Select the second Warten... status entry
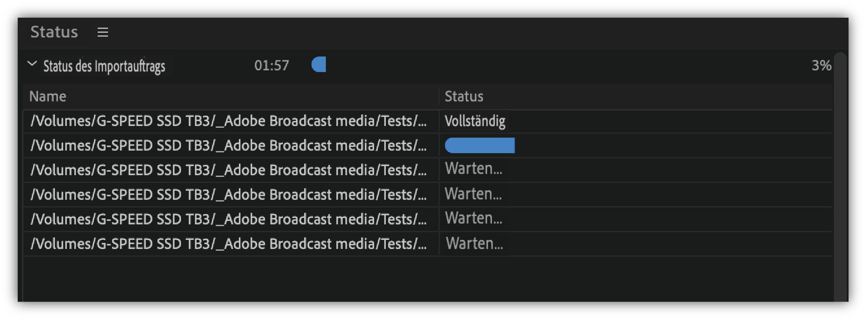 [x=474, y=194]
